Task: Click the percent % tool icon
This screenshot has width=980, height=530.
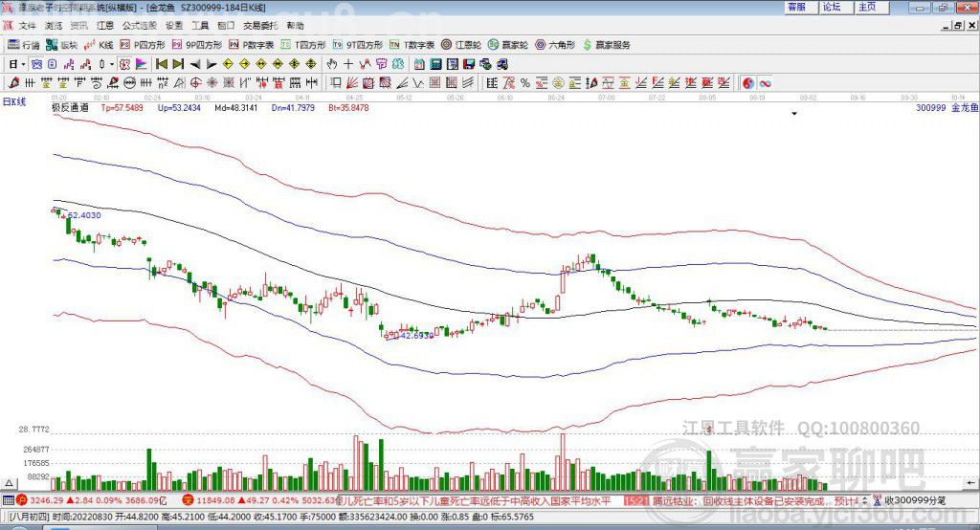Action: (525, 82)
